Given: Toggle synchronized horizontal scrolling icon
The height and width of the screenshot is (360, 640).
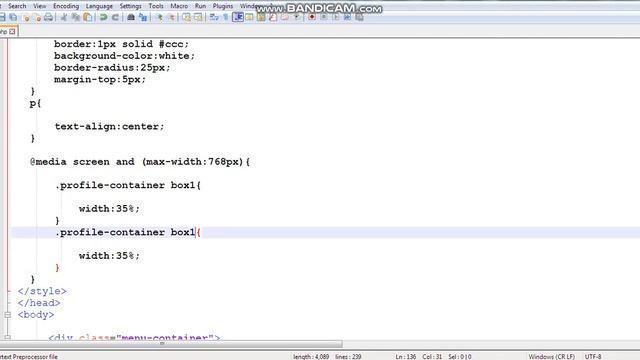Looking at the screenshot, I should [198, 17].
